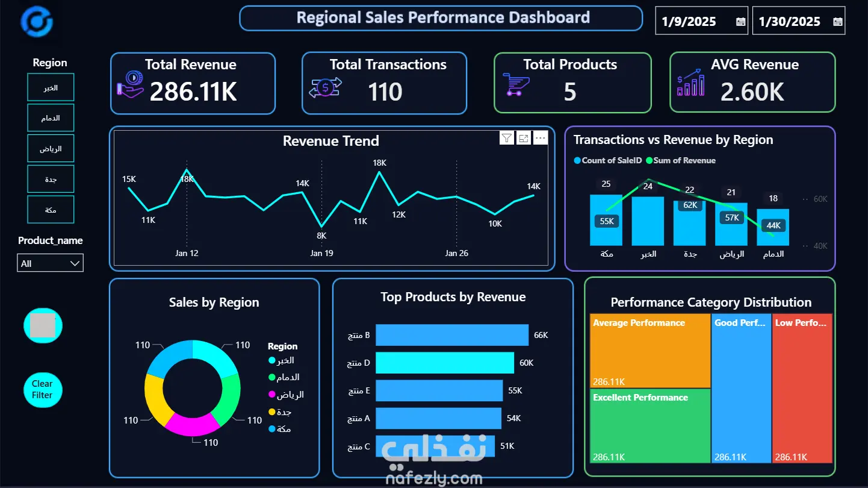Image resolution: width=868 pixels, height=488 pixels.
Task: Click the 2.60K AVG Revenue value
Action: [752, 92]
